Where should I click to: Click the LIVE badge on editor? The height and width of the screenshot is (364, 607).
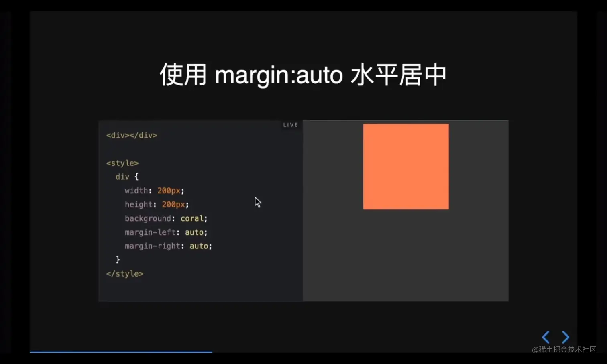click(290, 125)
